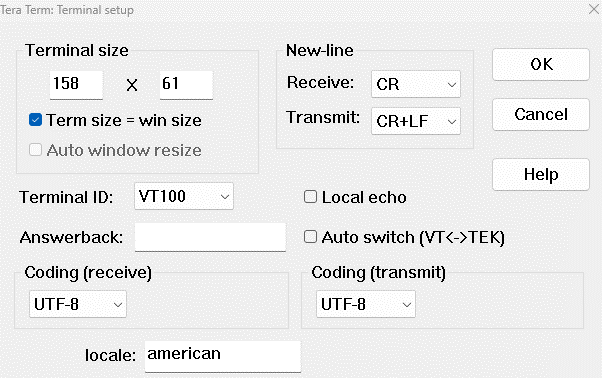This screenshot has height=378, width=602.
Task: Click the Terminal size group label
Action: tap(77, 50)
